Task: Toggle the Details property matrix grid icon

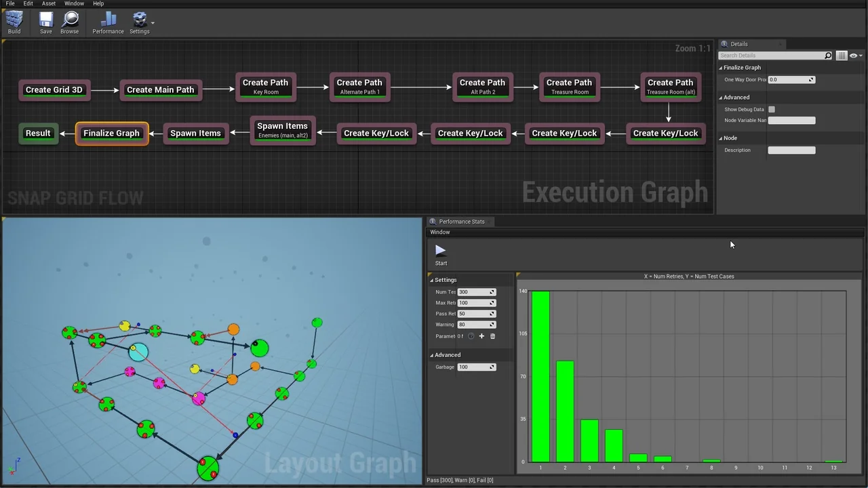Action: (842, 56)
